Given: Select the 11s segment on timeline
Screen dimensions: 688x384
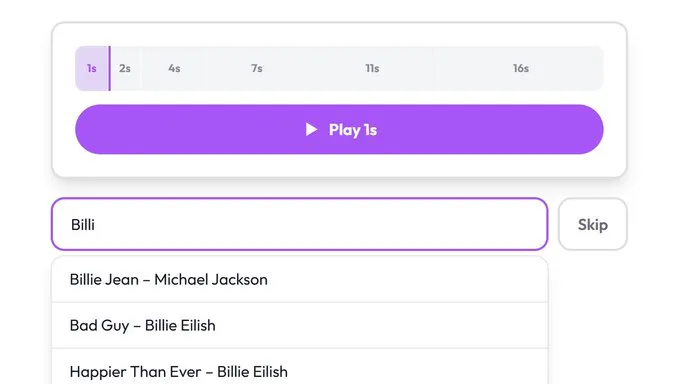Looking at the screenshot, I should tap(372, 68).
